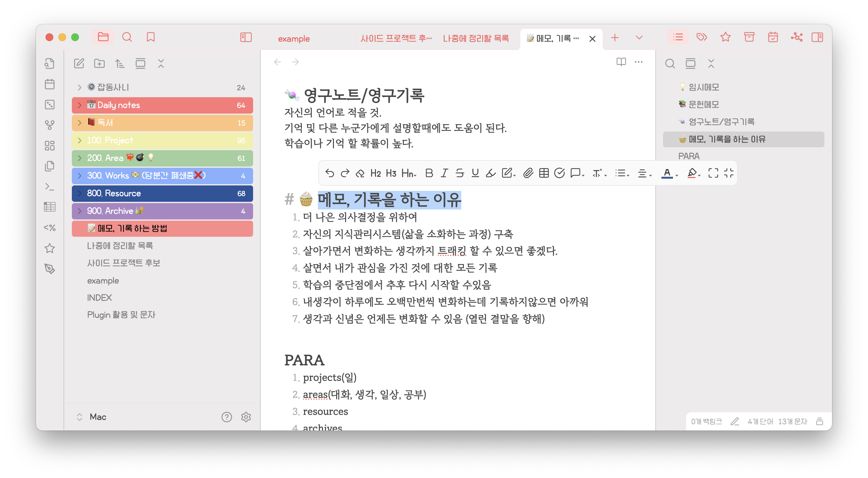Image resolution: width=868 pixels, height=478 pixels.
Task: Open the list style dropdown
Action: pos(622,173)
